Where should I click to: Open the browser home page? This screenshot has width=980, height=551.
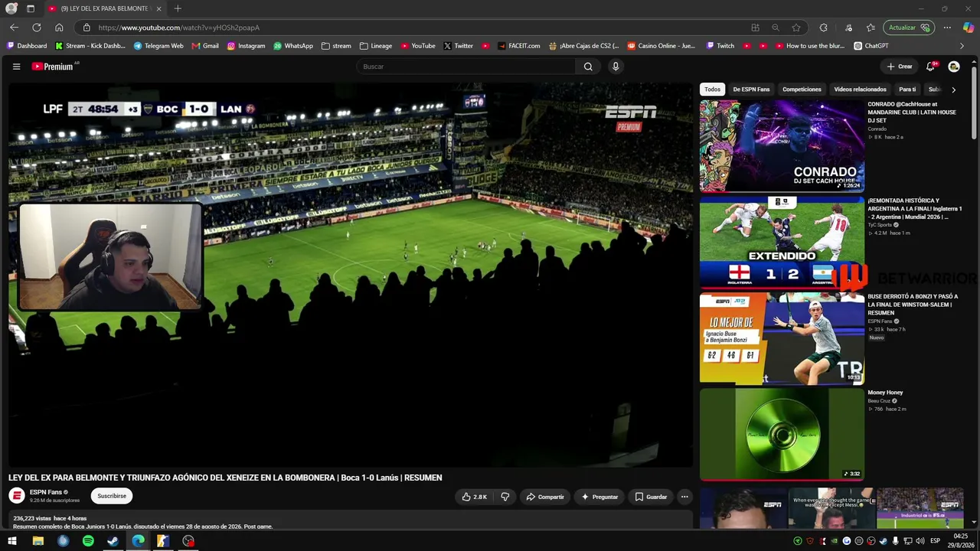(59, 28)
